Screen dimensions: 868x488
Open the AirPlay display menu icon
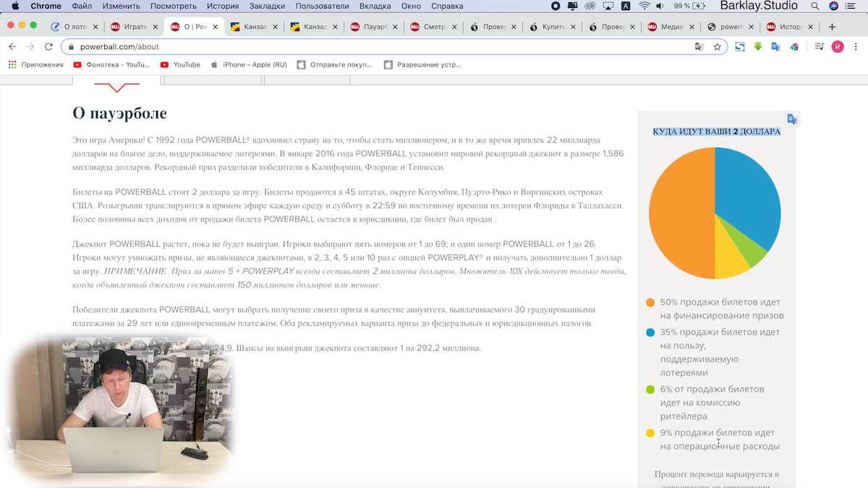(608, 6)
